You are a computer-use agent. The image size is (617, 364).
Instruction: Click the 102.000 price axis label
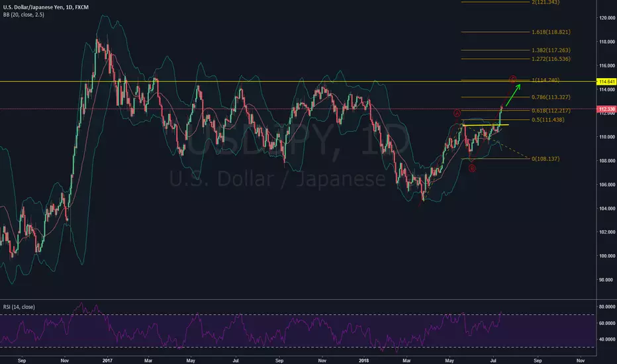pyautogui.click(x=607, y=232)
